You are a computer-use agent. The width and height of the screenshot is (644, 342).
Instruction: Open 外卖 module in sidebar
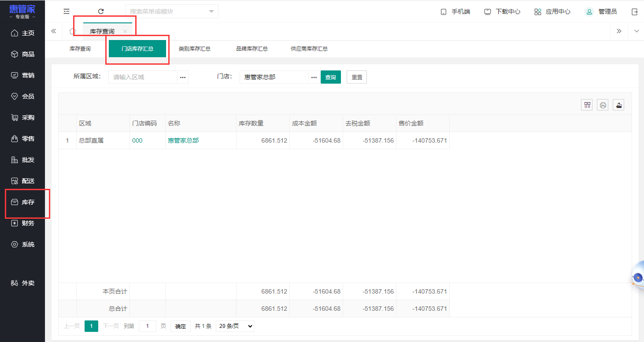point(22,283)
